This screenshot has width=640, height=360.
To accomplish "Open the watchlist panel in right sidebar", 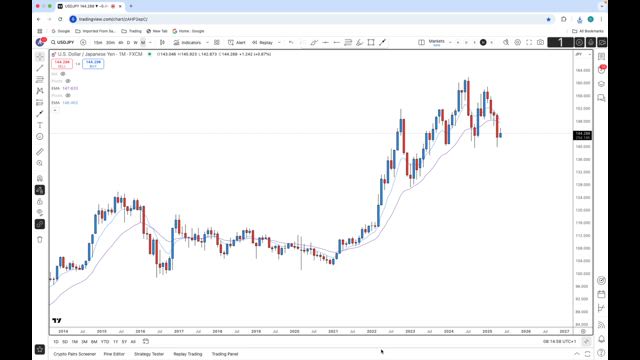I will click(601, 57).
